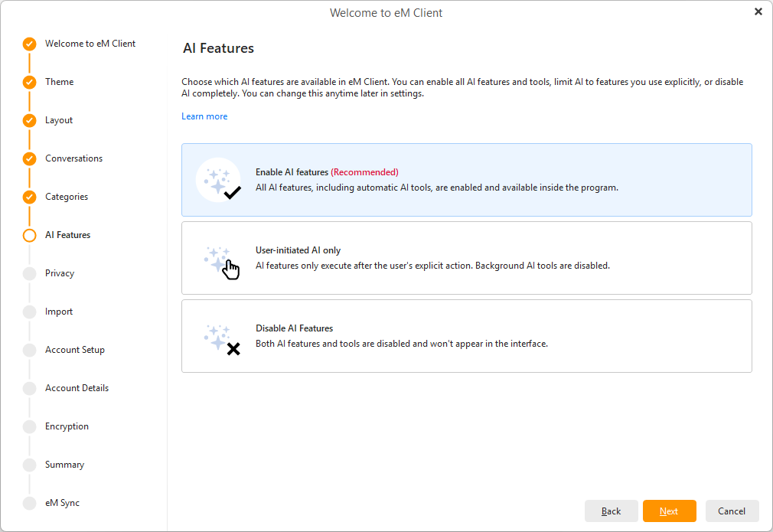Click the gray step circle beside Account Setup

tap(30, 350)
